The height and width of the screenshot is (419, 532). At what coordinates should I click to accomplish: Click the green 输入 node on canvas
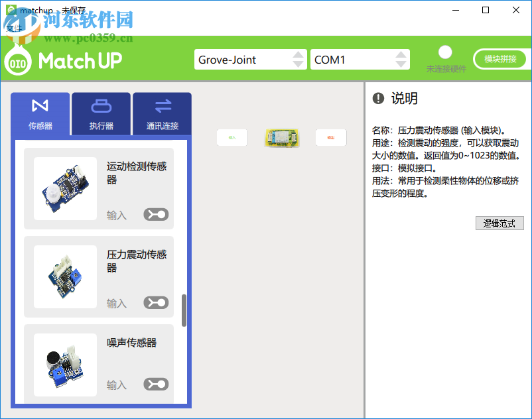(232, 138)
